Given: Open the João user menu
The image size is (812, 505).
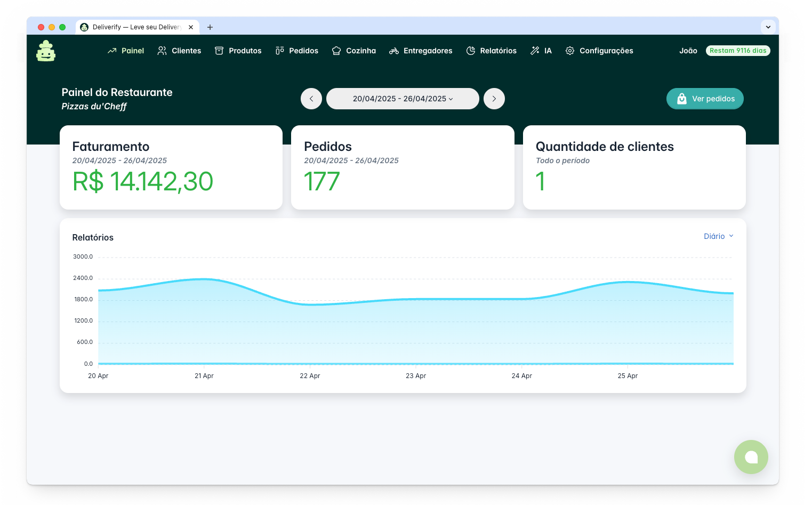Looking at the screenshot, I should pyautogui.click(x=688, y=51).
